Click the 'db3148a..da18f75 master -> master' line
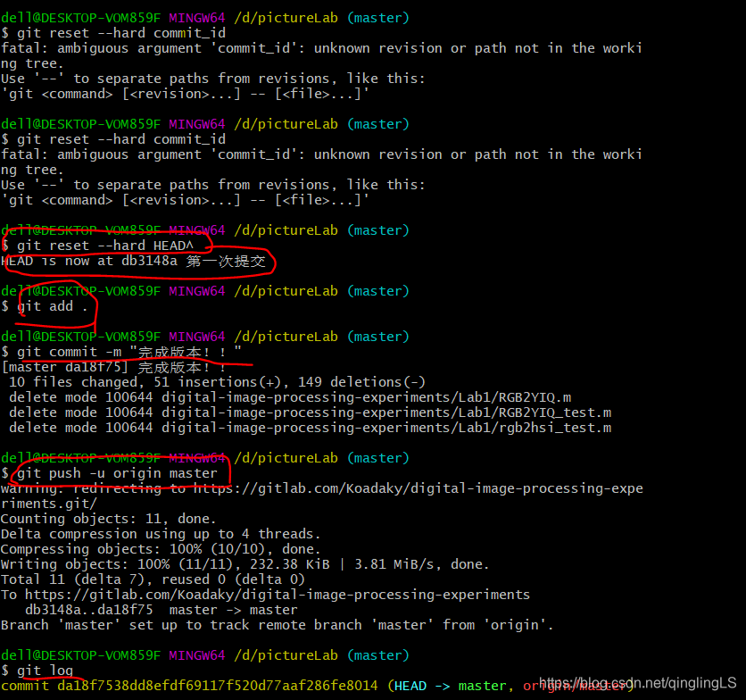 click(162, 610)
